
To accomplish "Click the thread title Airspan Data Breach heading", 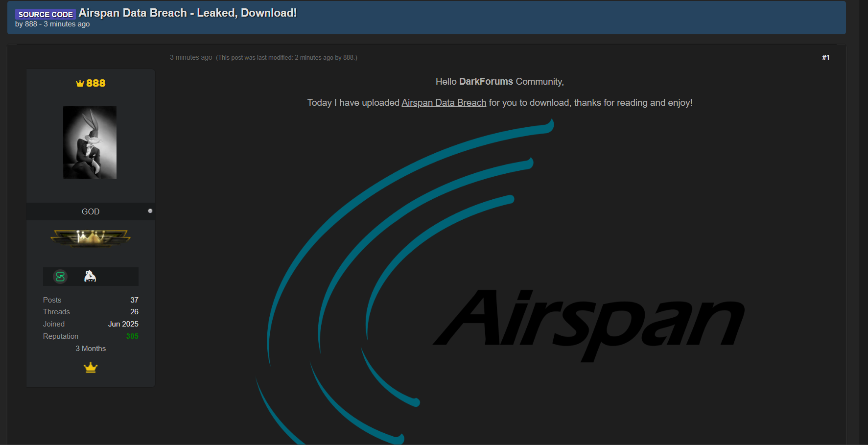I will click(x=188, y=13).
